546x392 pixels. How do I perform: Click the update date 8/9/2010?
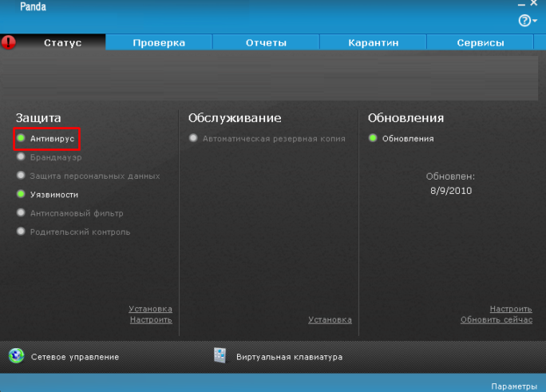pyautogui.click(x=451, y=191)
